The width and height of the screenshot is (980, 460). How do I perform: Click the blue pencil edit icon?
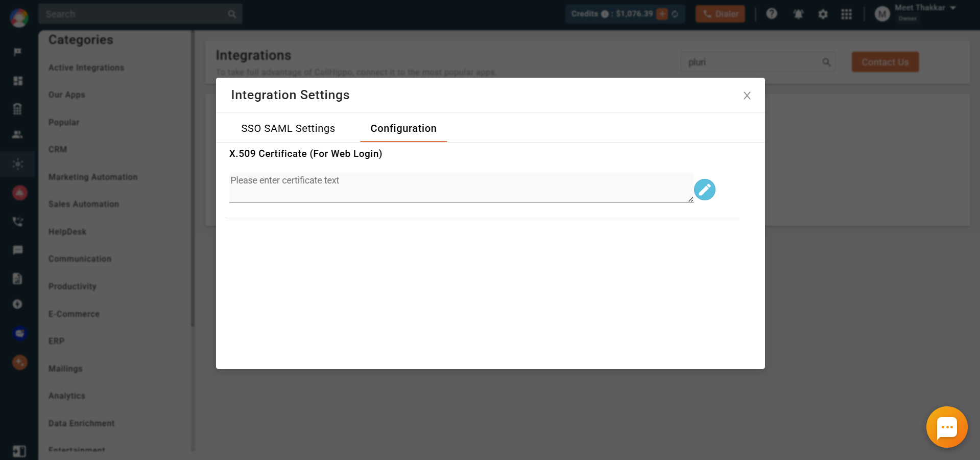click(x=704, y=190)
